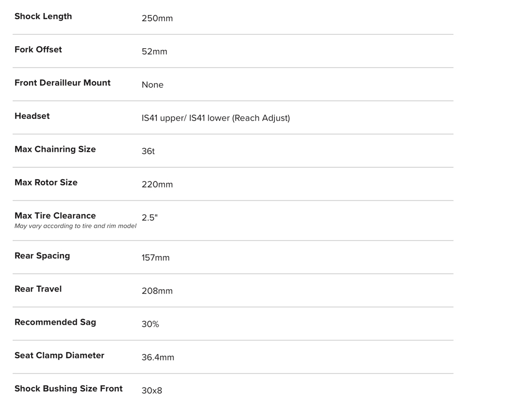Select the 36t chainring value
The height and width of the screenshot is (399, 532).
pyautogui.click(x=148, y=152)
